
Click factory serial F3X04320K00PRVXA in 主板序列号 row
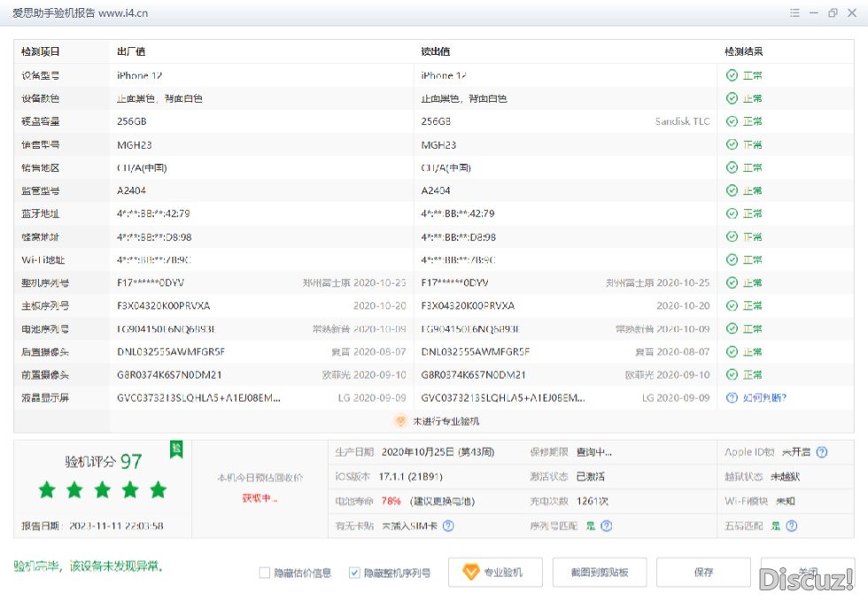pyautogui.click(x=164, y=305)
